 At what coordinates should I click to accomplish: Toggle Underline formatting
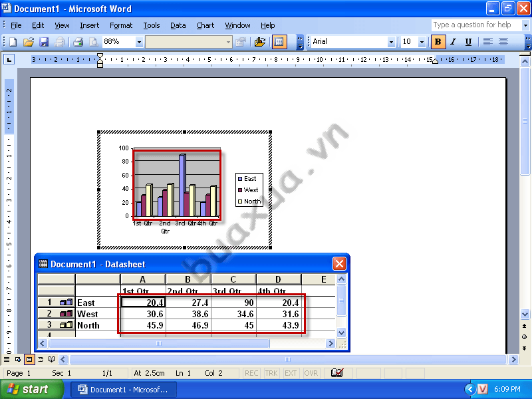pos(469,42)
